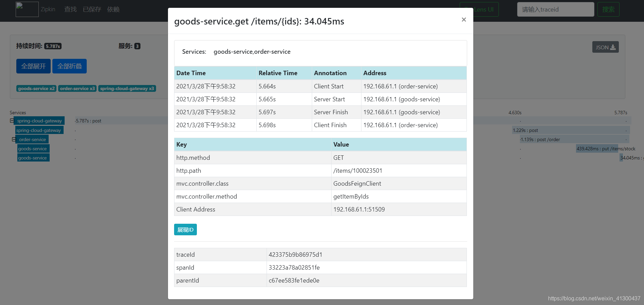
Task: Select the second goods-service span label
Action: (33, 158)
